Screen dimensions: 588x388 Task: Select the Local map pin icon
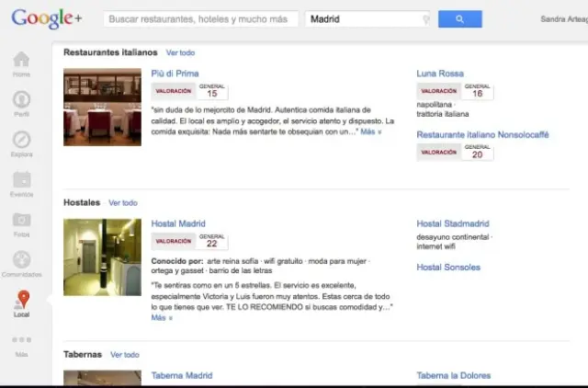[x=22, y=301]
